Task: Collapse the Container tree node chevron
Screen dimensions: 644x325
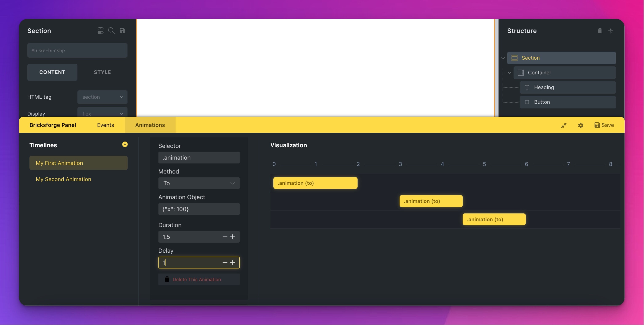Action: coord(509,73)
